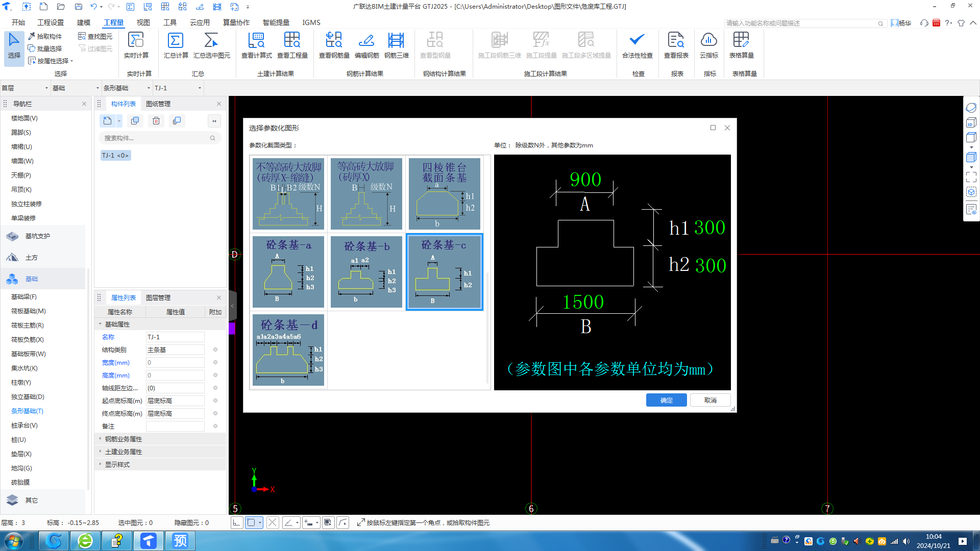This screenshot has height=551, width=980.
Task: Click the delete component trash icon
Action: (156, 121)
